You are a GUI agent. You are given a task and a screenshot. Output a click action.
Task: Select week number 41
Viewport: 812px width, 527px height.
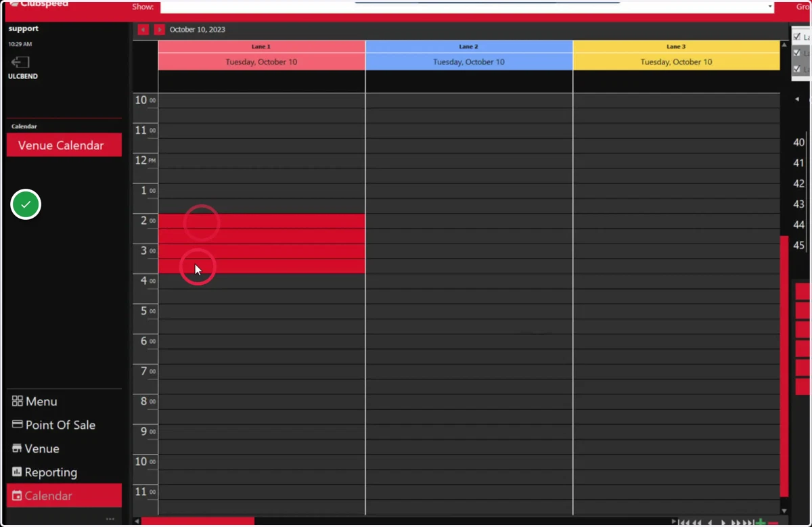(798, 163)
